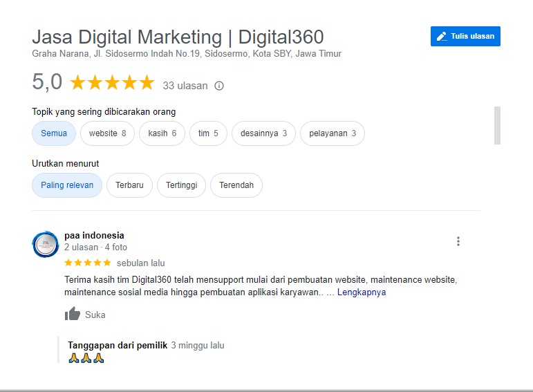Viewport: 533px width, 392px height.
Task: Filter reviews by kasih topic
Action: point(162,133)
